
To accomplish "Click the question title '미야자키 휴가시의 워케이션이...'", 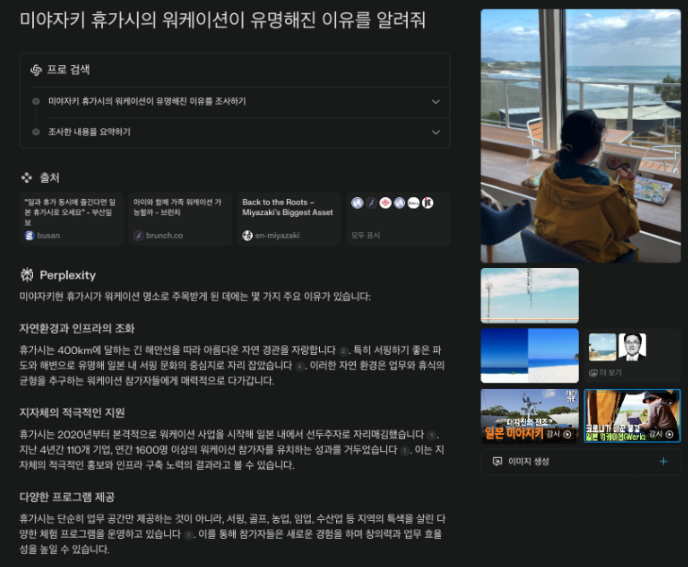I will point(222,20).
